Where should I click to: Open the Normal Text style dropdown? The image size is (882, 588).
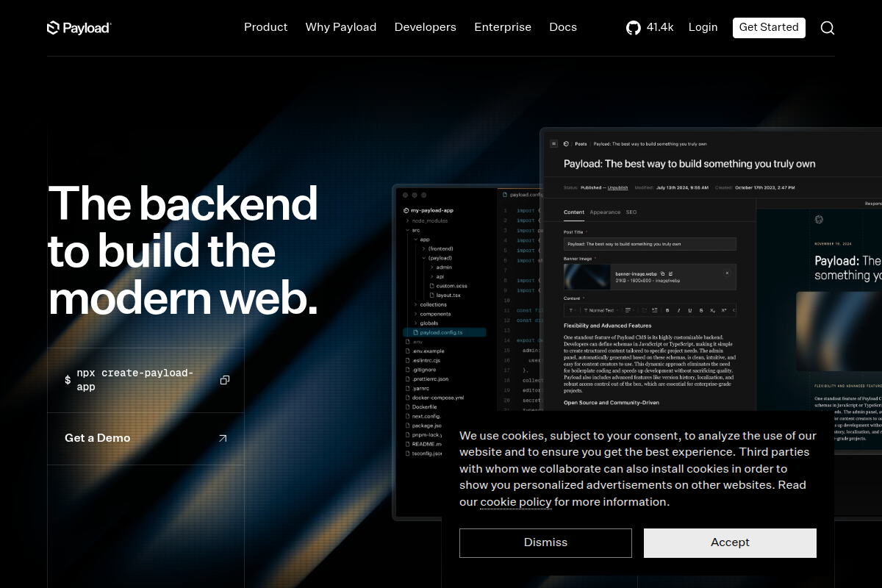pos(601,310)
